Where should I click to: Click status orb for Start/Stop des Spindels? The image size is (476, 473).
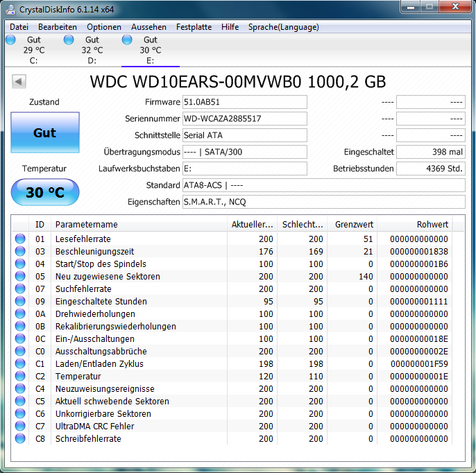[20, 264]
